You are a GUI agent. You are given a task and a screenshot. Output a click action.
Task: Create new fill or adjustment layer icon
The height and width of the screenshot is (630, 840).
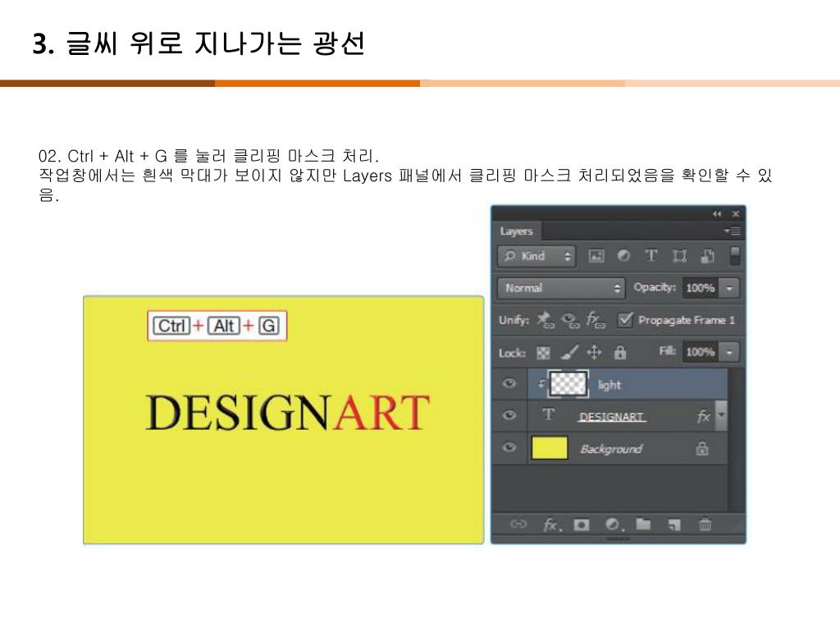[x=614, y=524]
